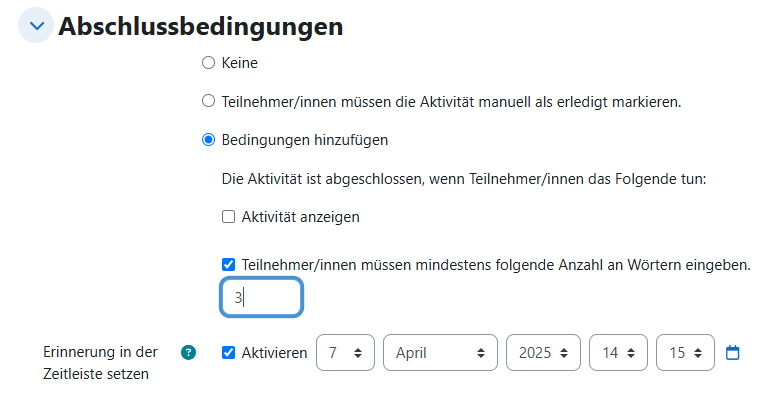This screenshot has width=782, height=397.
Task: Click the Keine label text
Action: tap(240, 63)
